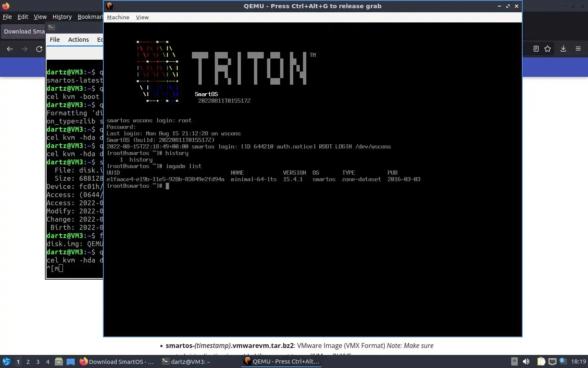Minimize the QEMU window
588x368 pixels.
(x=499, y=6)
